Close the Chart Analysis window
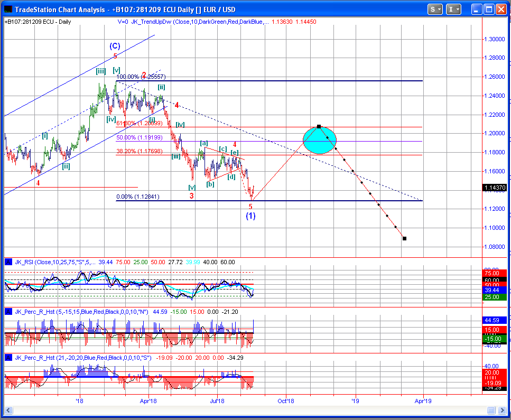511x420 pixels. [501, 10]
